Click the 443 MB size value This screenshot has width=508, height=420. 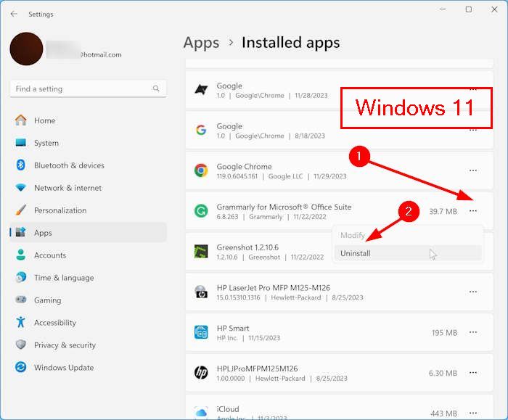click(444, 413)
